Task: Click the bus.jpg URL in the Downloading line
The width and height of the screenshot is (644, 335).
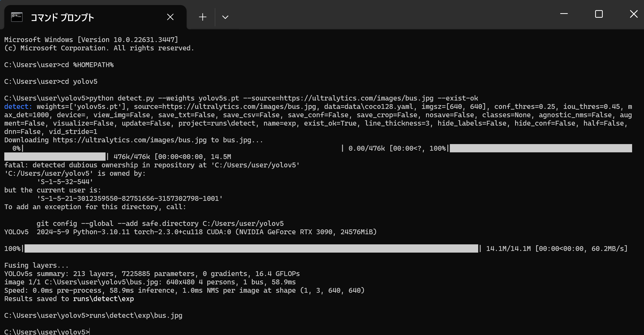Action: [x=130, y=140]
